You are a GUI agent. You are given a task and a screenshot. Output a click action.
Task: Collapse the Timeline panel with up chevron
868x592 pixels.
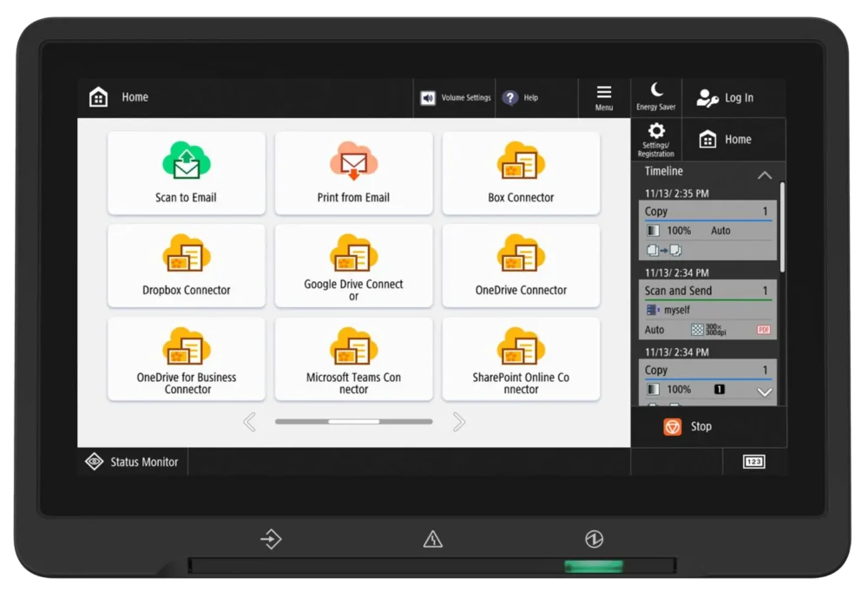[x=765, y=175]
